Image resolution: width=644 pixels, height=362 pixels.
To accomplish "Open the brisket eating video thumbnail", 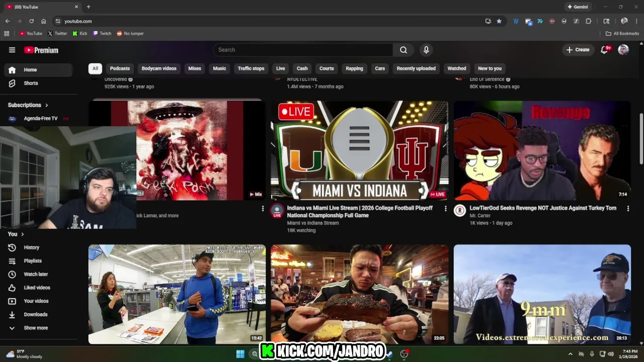I will point(360,294).
